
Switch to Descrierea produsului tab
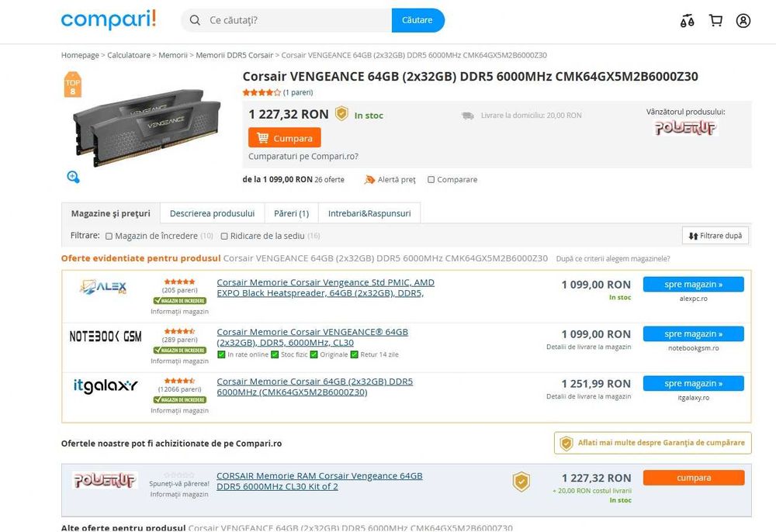pos(212,213)
